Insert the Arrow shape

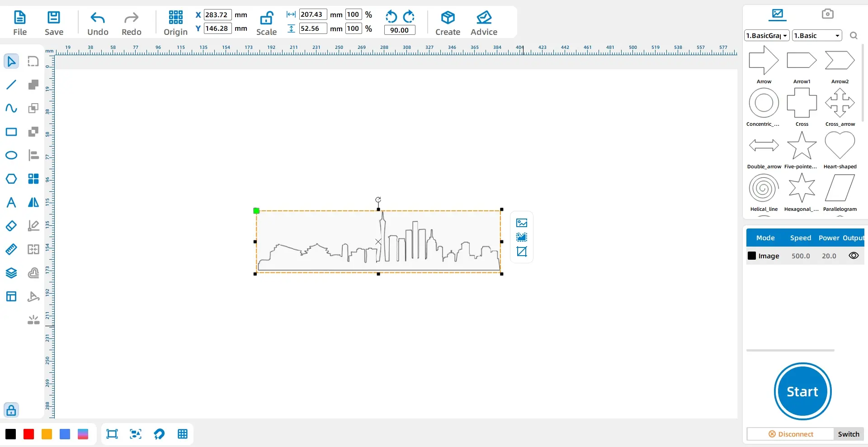click(764, 60)
